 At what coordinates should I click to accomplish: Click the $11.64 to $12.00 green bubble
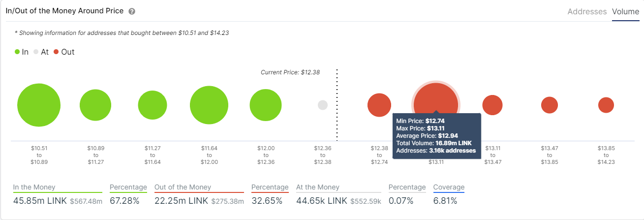click(209, 105)
